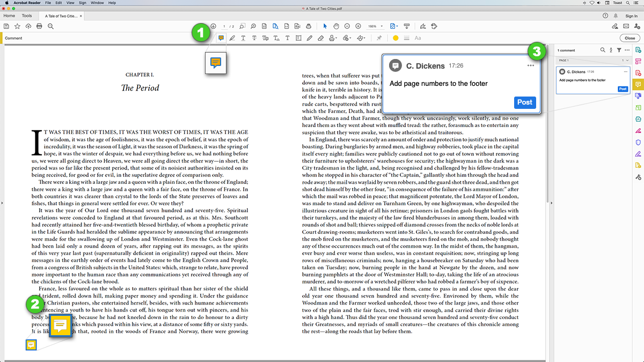Image resolution: width=644 pixels, height=362 pixels.
Task: Zoom in with the plus icon
Action: [358, 26]
